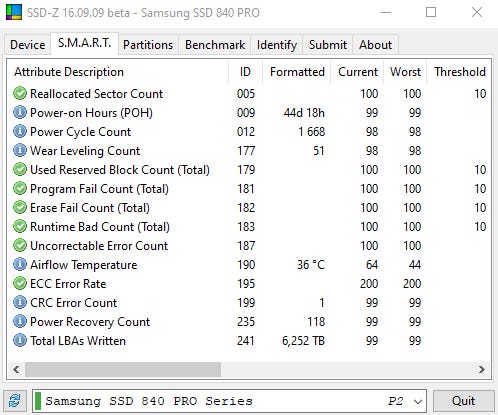Viewport: 498px width, 415px height.
Task: Click green check for Uncorrectable Error Count
Action: tap(20, 245)
